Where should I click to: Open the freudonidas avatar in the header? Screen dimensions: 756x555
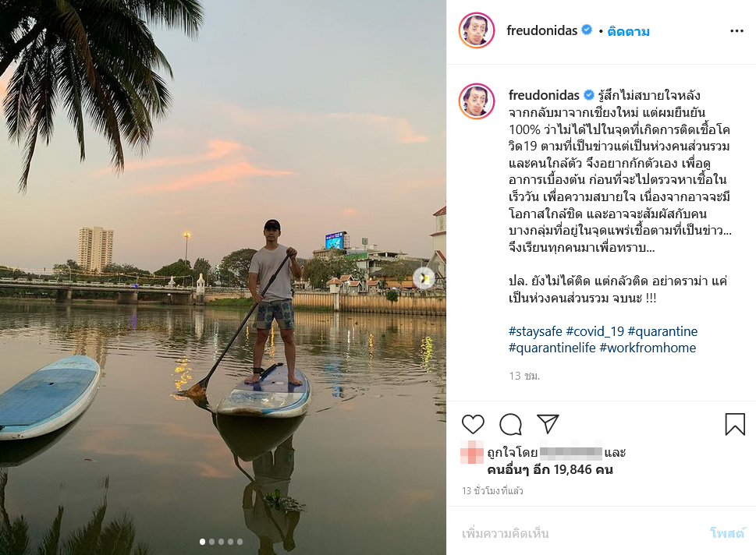pos(477,31)
